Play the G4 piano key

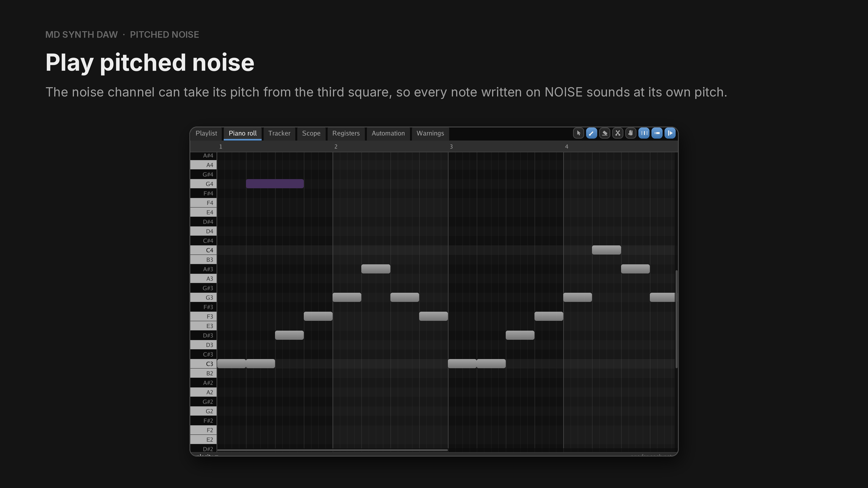[203, 184]
